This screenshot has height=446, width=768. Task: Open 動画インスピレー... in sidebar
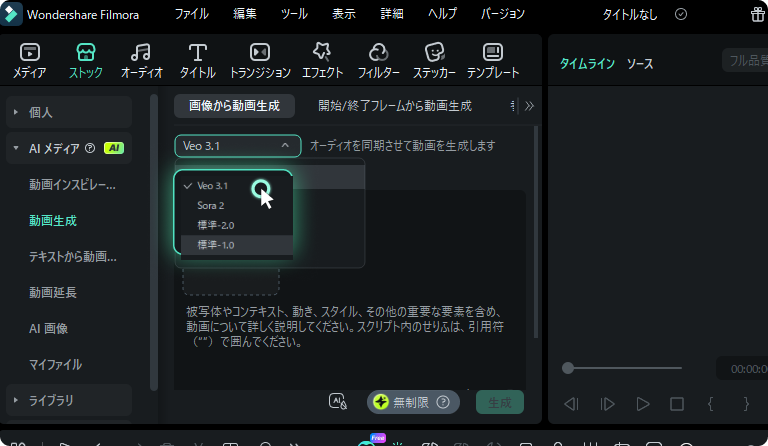click(x=72, y=185)
